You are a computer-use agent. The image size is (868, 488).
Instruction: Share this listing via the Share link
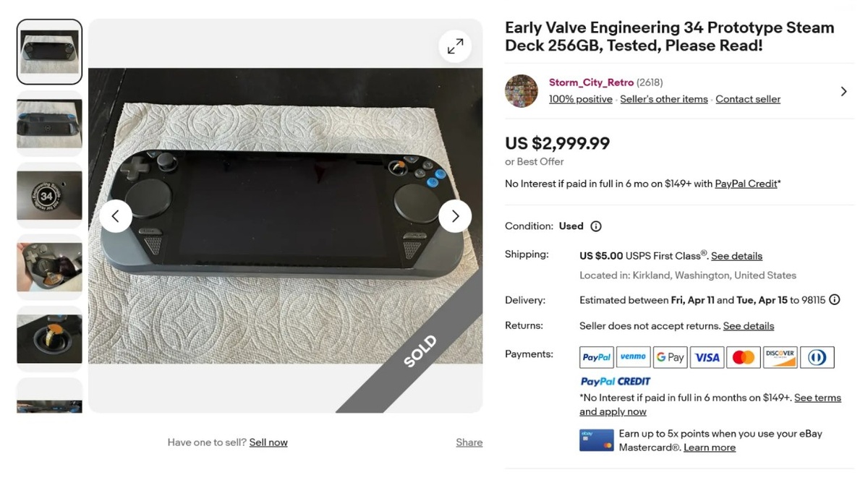[469, 442]
